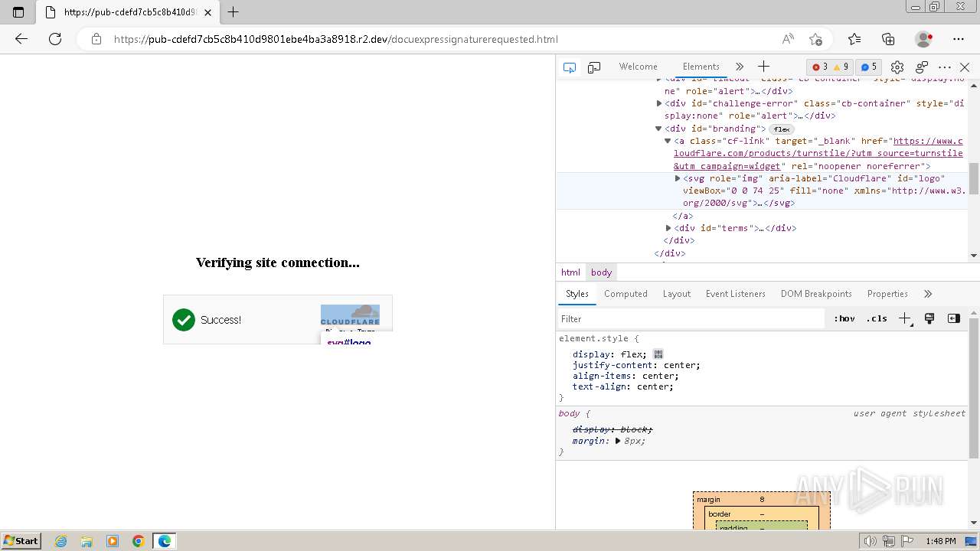The width and height of the screenshot is (980, 551).
Task: Launch Internet Explorer from taskbar
Action: click(x=61, y=541)
